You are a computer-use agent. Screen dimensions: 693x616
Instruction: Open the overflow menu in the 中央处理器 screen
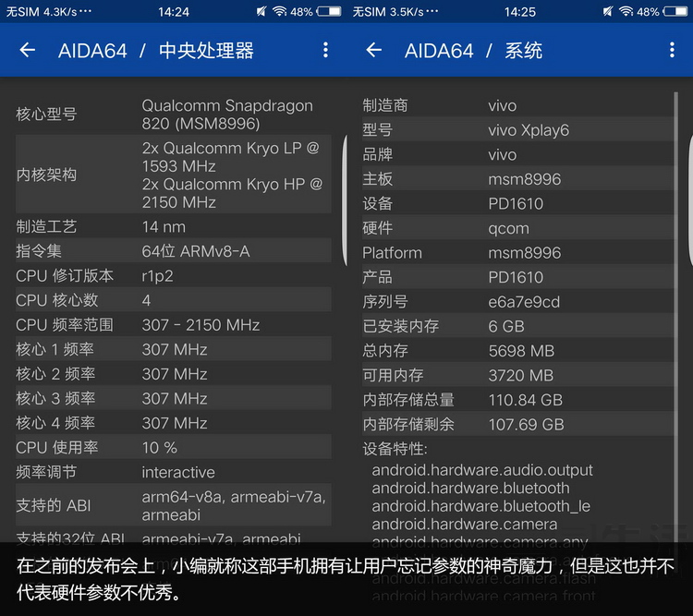point(325,50)
